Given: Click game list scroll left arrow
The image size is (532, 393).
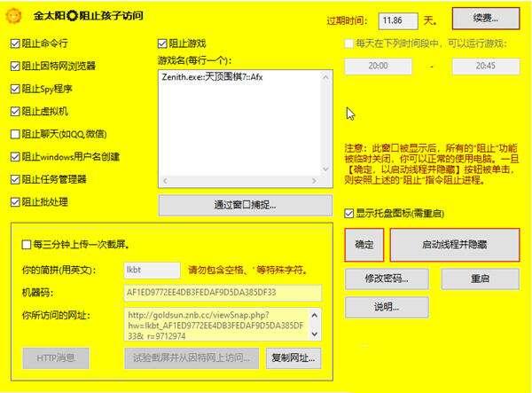Looking at the screenshot, I should 166,181.
